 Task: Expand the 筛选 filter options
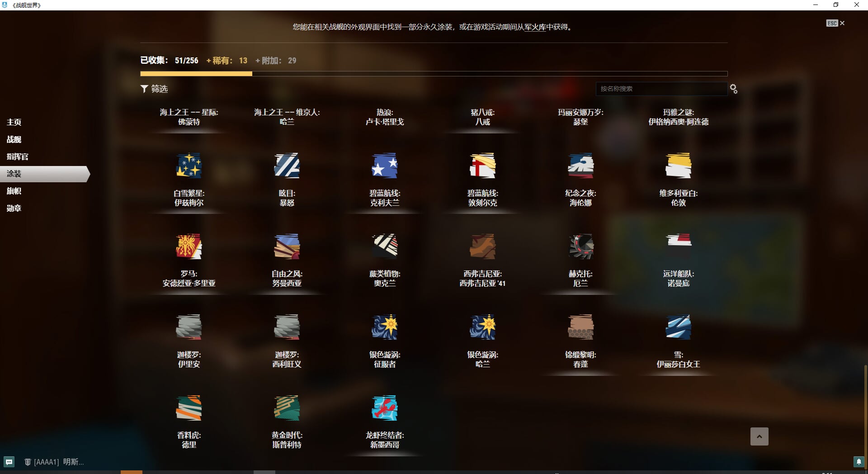(154, 89)
